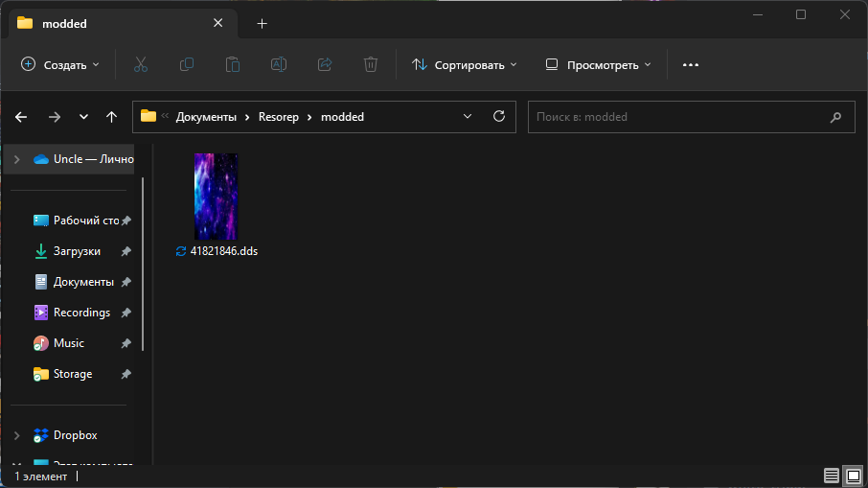Click the search magnifier icon

[835, 117]
